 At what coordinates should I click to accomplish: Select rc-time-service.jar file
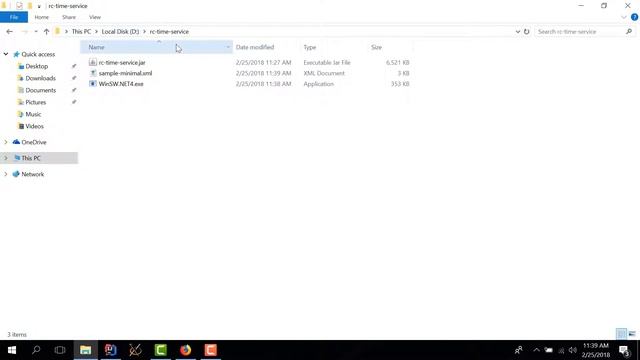pos(122,62)
